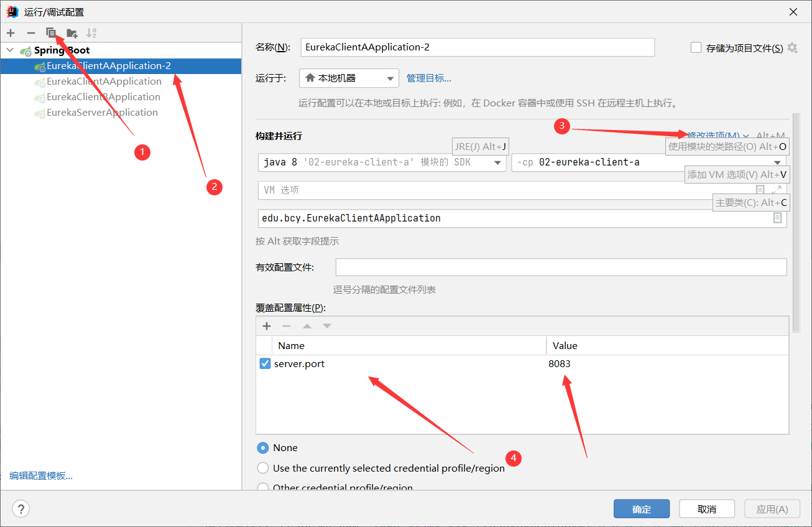
Task: Click the active profiles input field
Action: click(x=561, y=267)
